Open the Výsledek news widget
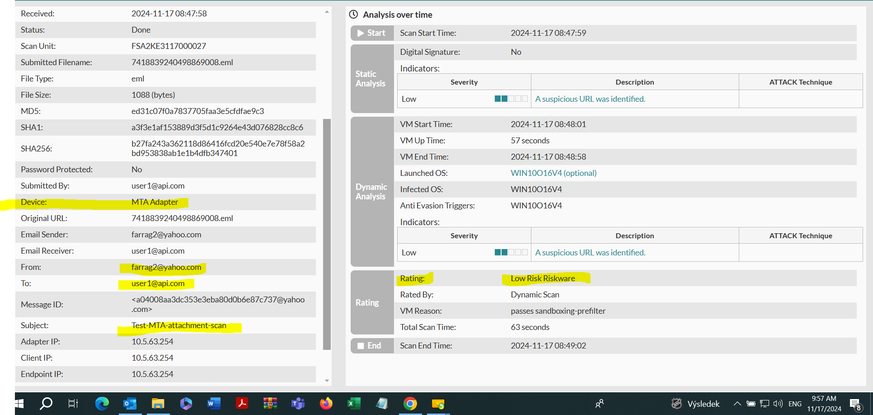 tap(696, 403)
